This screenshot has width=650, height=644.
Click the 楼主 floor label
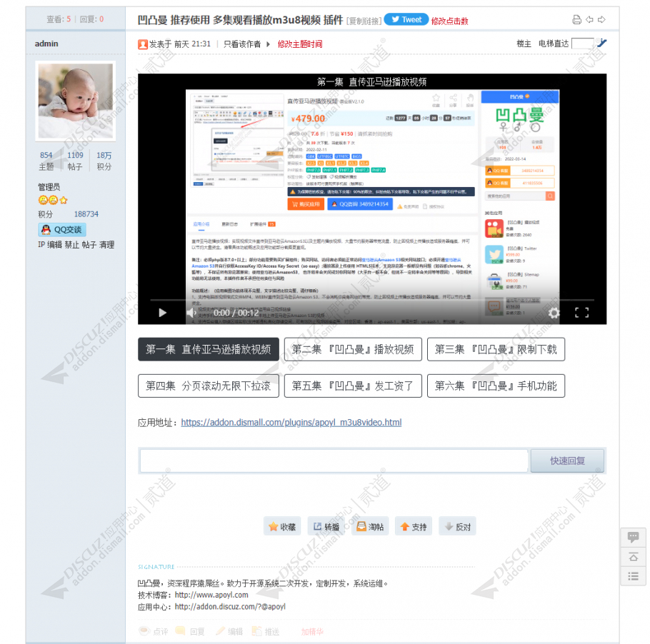524,44
